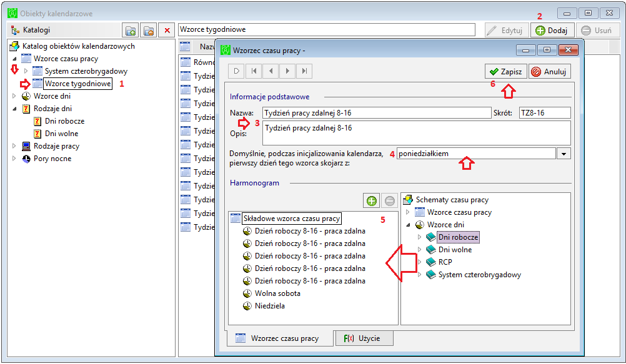Viewport: 626px width, 364px height.
Task: Open the first-day dropdown arrow
Action: coord(564,154)
